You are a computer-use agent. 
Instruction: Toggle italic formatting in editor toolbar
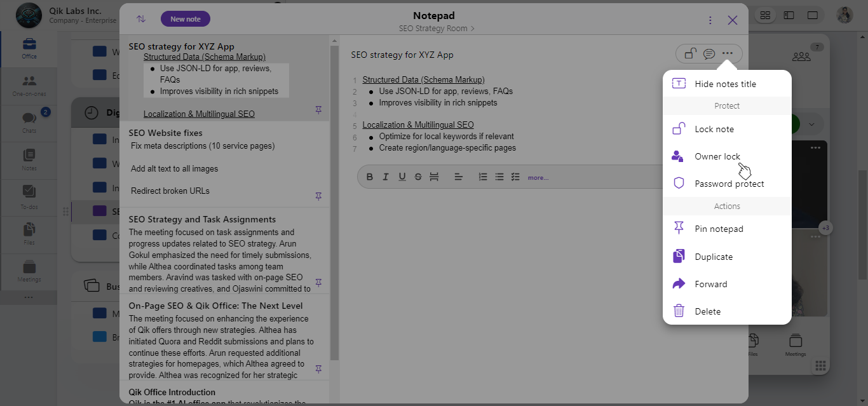(x=385, y=177)
